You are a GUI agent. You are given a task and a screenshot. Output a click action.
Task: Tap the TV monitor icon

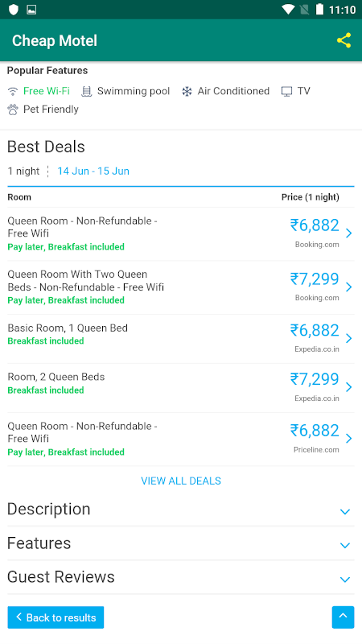[286, 91]
